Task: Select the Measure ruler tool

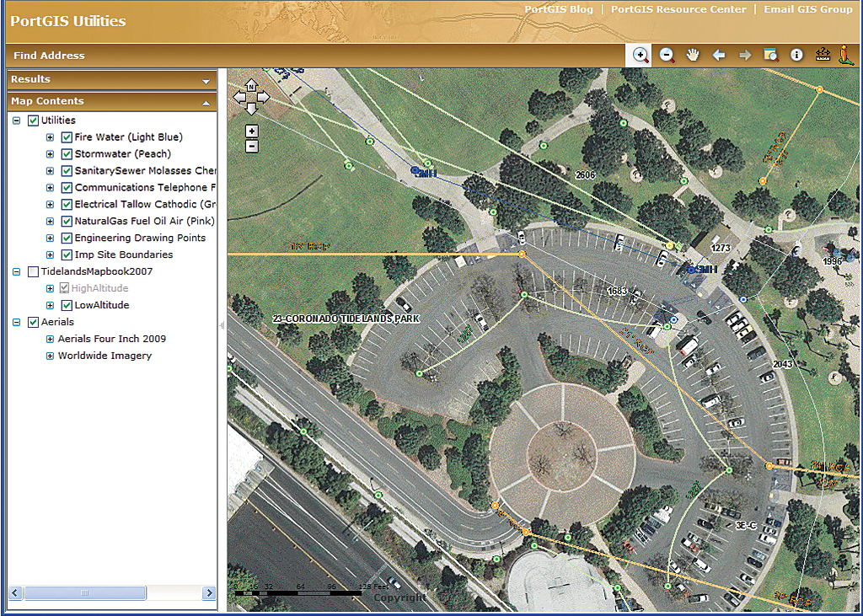Action: [x=823, y=55]
